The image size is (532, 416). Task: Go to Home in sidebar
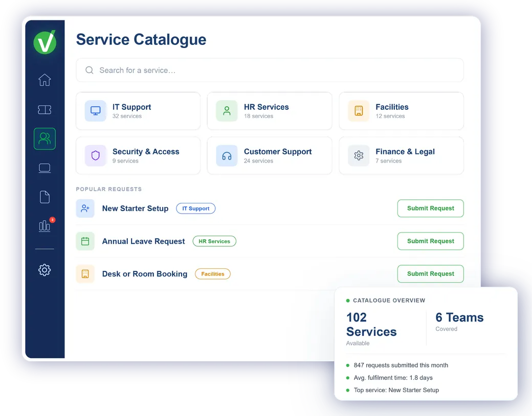45,80
